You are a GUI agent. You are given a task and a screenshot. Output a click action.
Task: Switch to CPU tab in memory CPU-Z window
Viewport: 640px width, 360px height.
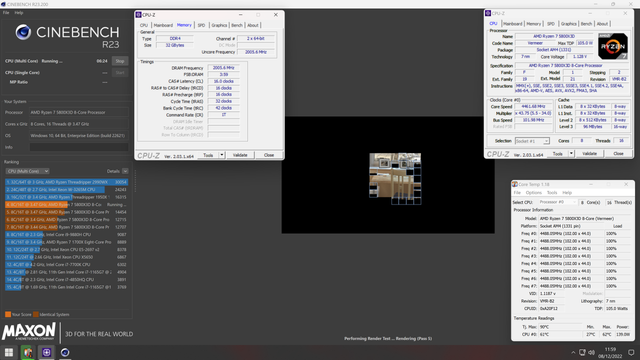[x=144, y=25]
